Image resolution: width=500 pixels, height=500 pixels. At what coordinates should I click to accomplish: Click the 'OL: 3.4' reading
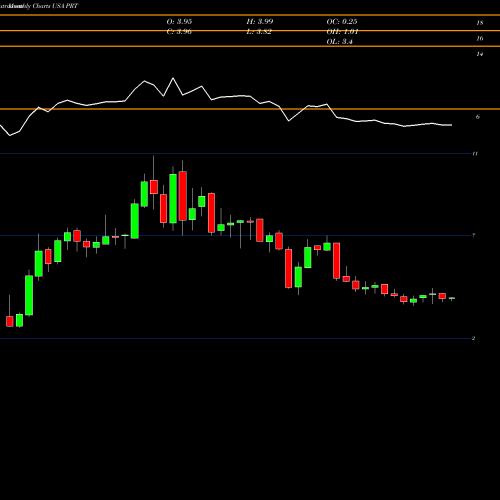339,42
